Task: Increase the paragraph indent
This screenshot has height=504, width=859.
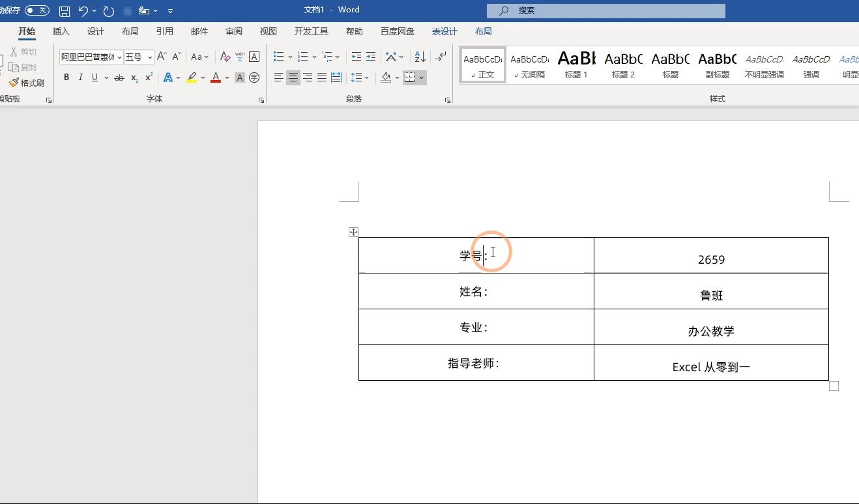Action: pos(371,56)
